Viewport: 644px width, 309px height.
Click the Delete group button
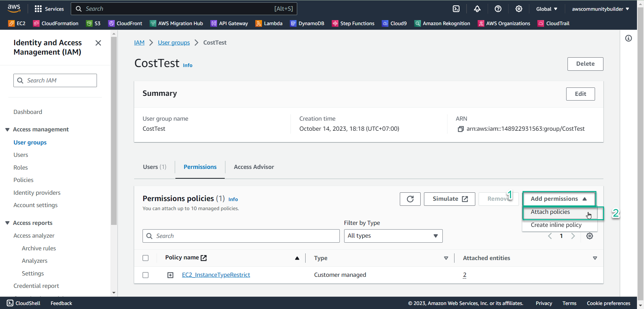click(585, 64)
